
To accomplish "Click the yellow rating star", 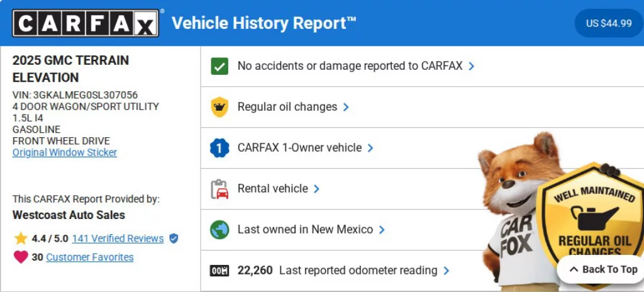I will click(x=21, y=239).
